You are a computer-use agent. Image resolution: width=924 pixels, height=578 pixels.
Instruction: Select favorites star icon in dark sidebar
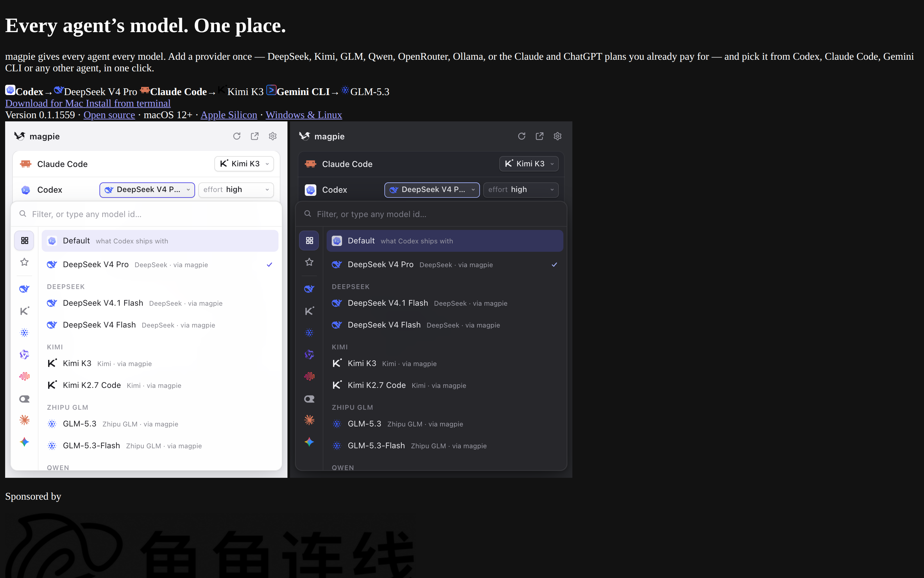(309, 262)
